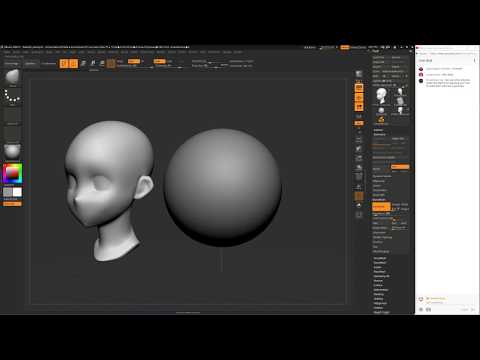
Task: Adjust the Rgb Intensity slider
Action: tap(135, 66)
